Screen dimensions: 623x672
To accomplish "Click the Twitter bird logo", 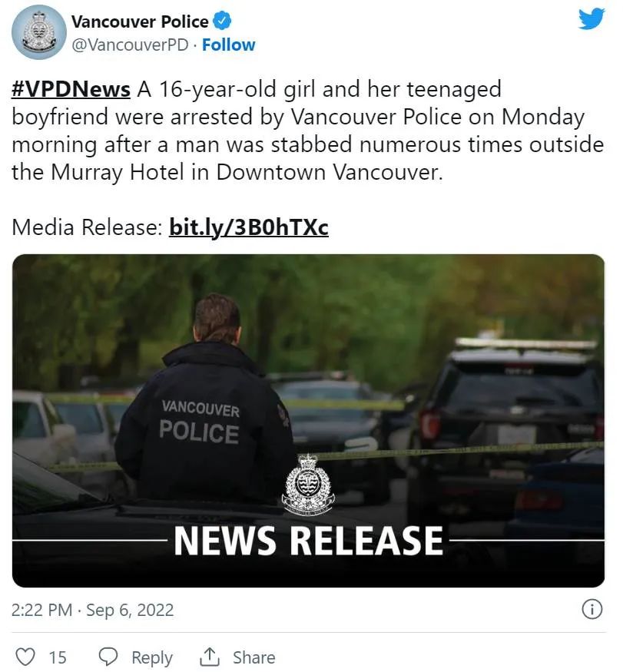I will click(592, 19).
